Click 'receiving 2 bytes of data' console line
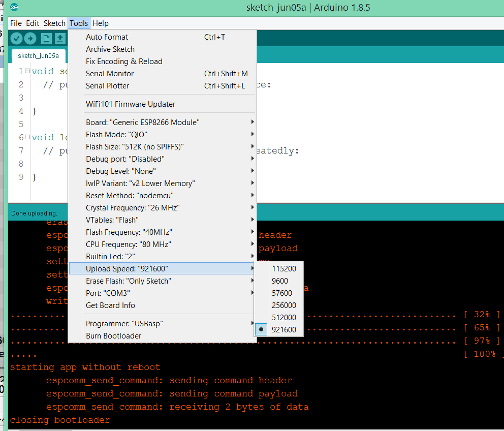504x431 pixels. 239,407
